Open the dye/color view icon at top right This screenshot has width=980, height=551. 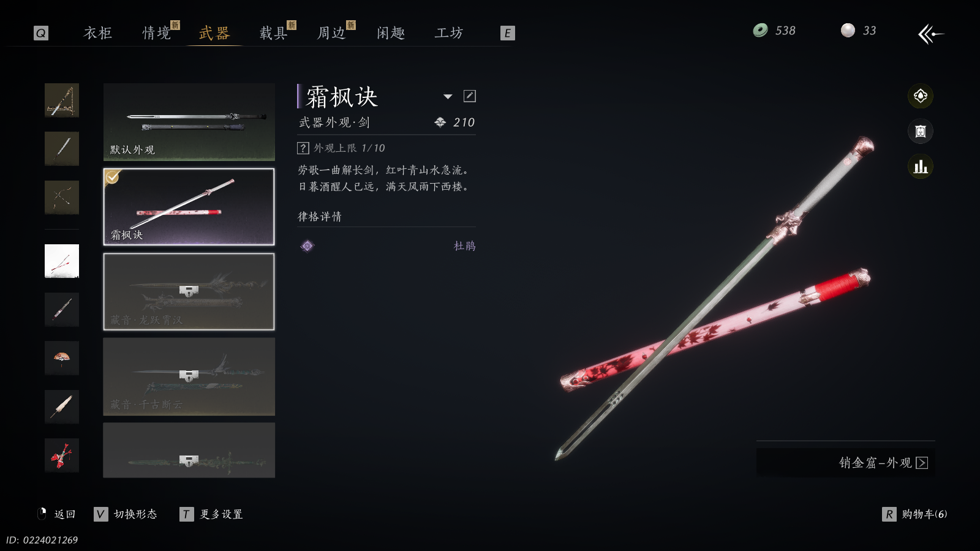click(x=920, y=96)
